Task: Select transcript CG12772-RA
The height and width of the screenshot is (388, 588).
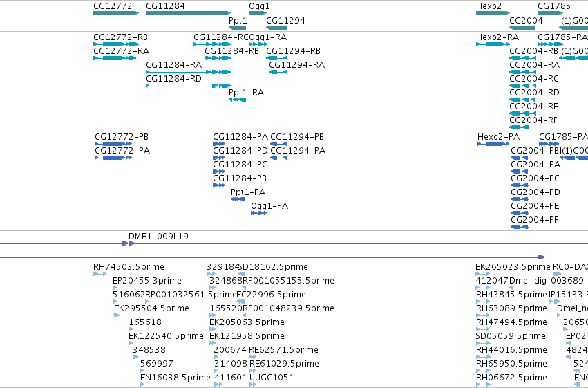Action: [115, 58]
